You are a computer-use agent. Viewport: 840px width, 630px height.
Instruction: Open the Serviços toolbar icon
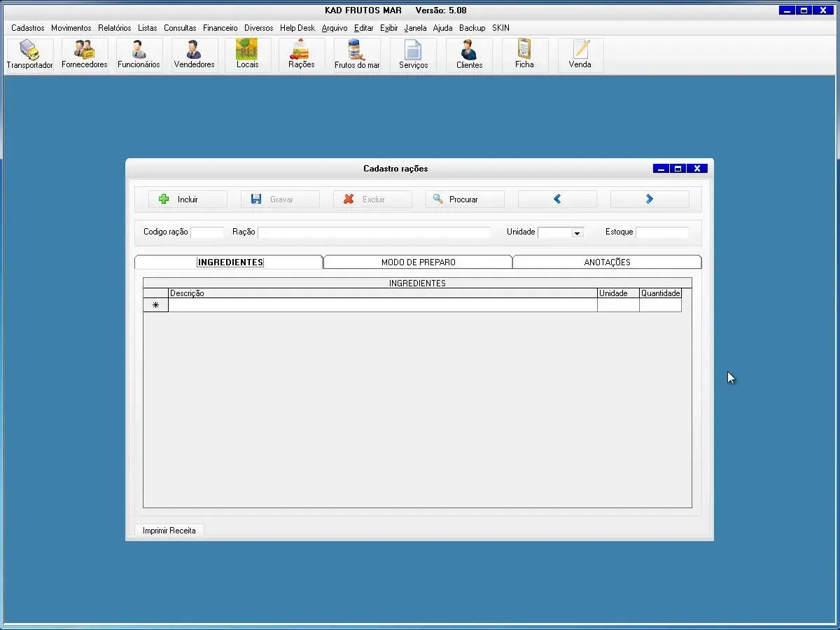tap(413, 55)
